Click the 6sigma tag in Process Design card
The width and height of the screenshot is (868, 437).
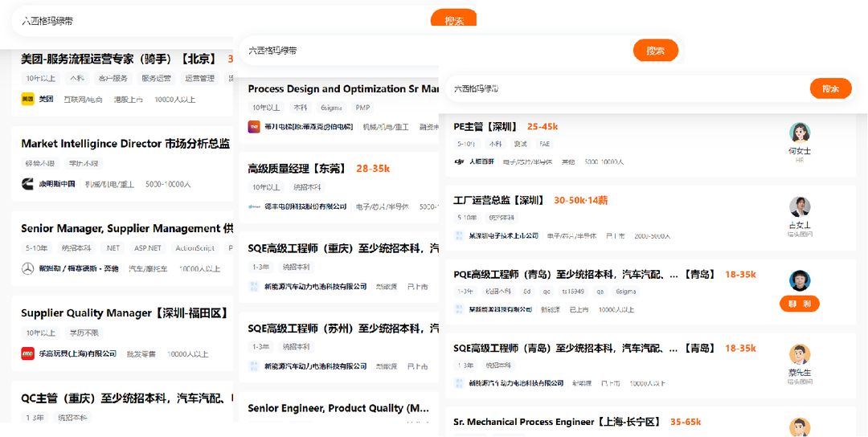[x=332, y=108]
